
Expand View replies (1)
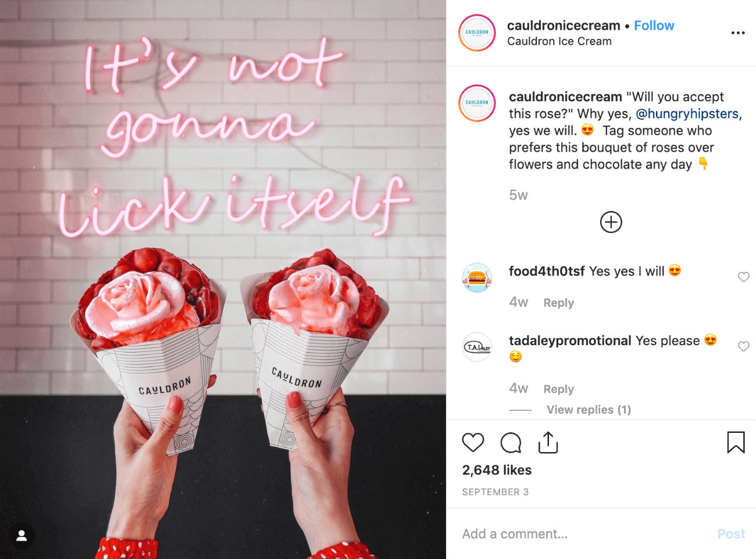point(589,410)
